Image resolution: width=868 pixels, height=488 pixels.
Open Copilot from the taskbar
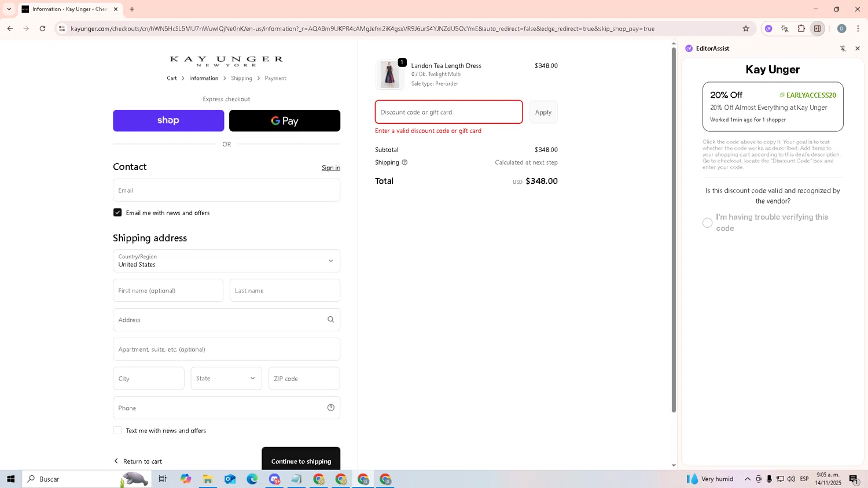(185, 479)
